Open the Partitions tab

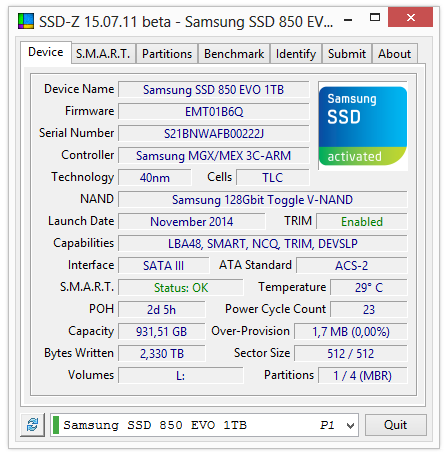(x=167, y=54)
